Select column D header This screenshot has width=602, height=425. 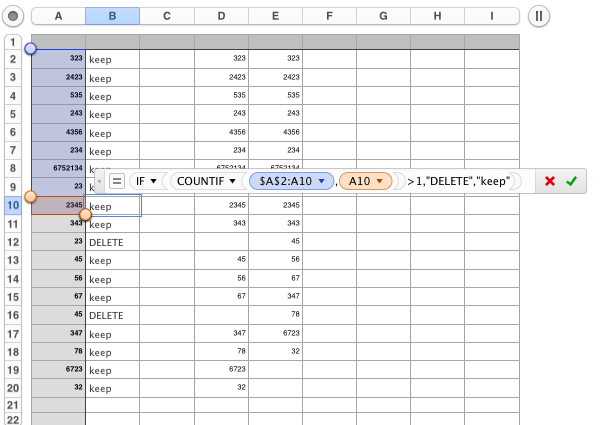tap(221, 16)
